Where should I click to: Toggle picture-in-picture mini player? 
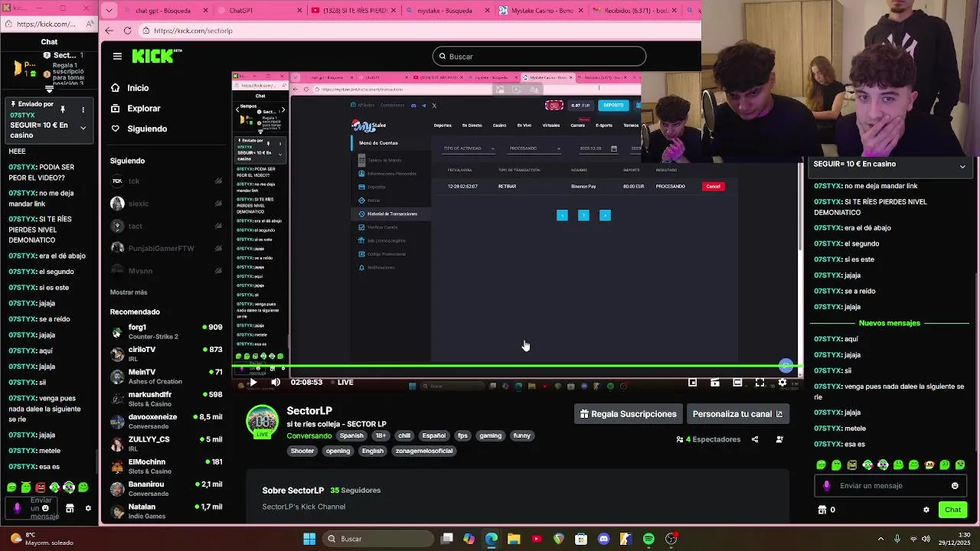pos(692,382)
